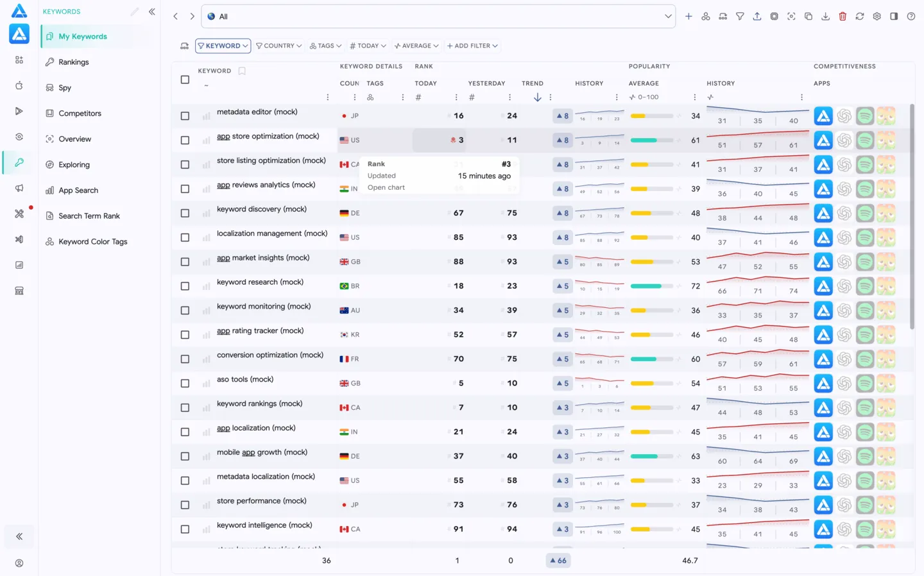Click the bar chart icon for keyword research row

tap(206, 286)
